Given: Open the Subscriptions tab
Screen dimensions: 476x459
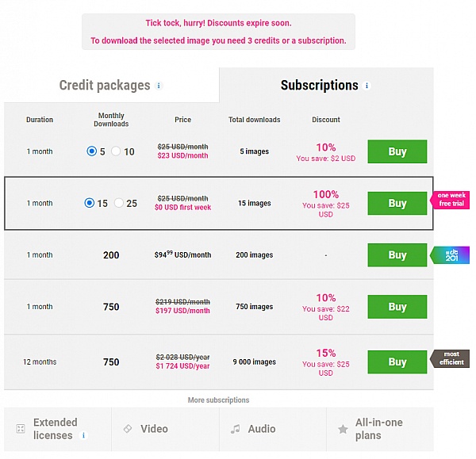Looking at the screenshot, I should (x=319, y=86).
